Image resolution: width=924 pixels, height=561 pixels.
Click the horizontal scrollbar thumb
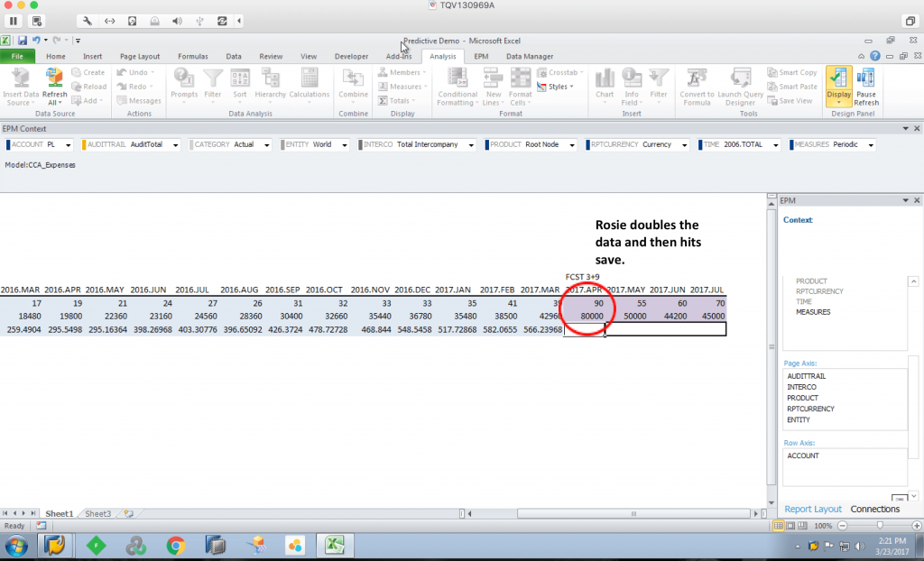click(633, 514)
